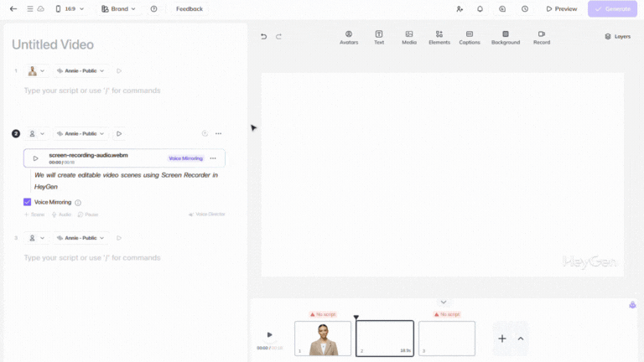Open the hamburger menu icon

(30, 8)
